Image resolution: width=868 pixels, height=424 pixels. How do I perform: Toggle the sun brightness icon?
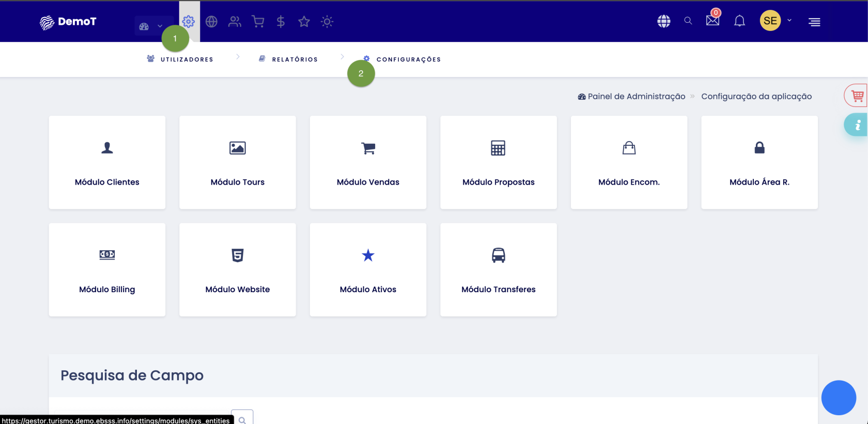click(327, 21)
